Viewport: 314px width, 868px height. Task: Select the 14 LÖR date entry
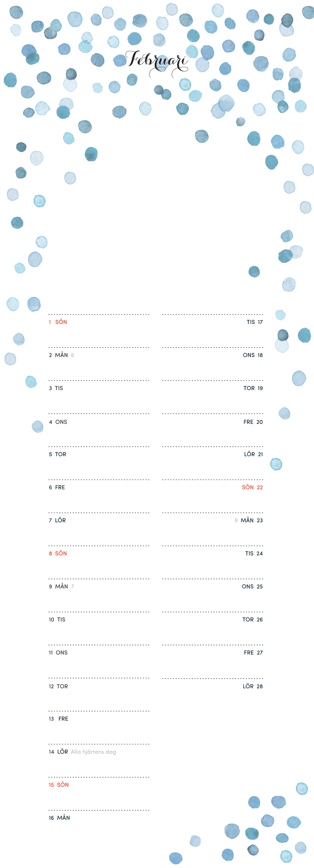tap(58, 752)
